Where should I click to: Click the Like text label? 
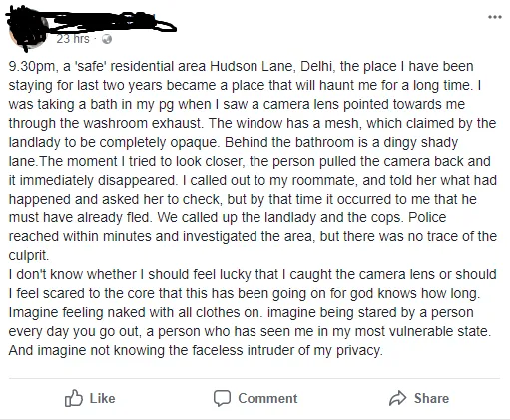tap(102, 398)
